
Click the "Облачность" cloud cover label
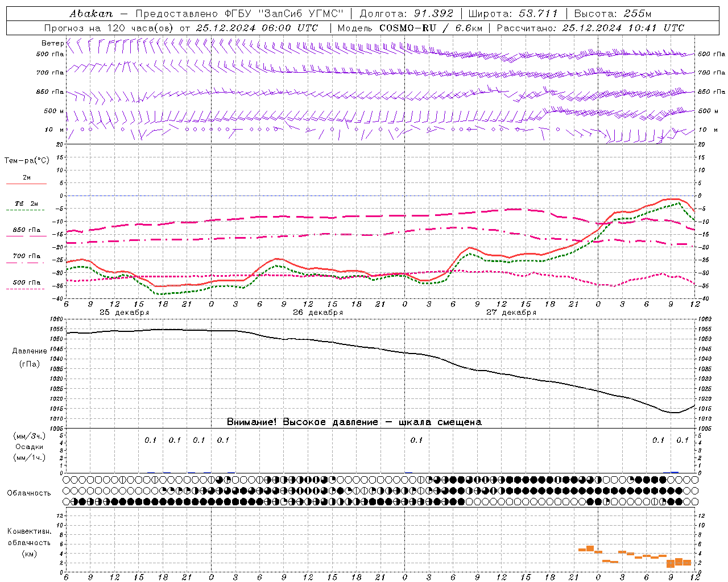click(29, 493)
